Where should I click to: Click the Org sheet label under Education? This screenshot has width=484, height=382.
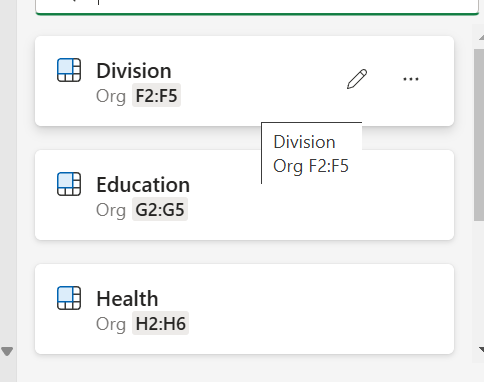[x=111, y=210]
